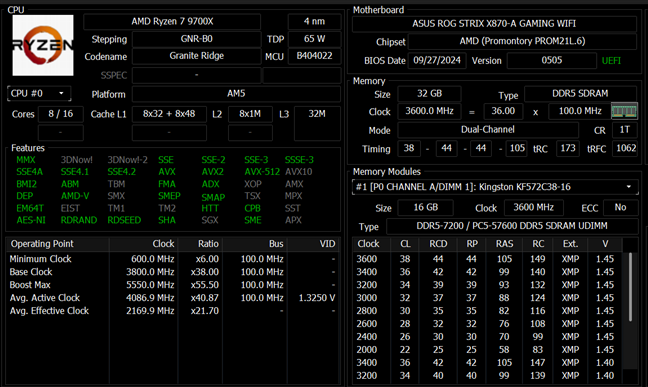Image resolution: width=648 pixels, height=387 pixels.
Task: Open the CPU #0 selector dropdown
Action: (39, 93)
